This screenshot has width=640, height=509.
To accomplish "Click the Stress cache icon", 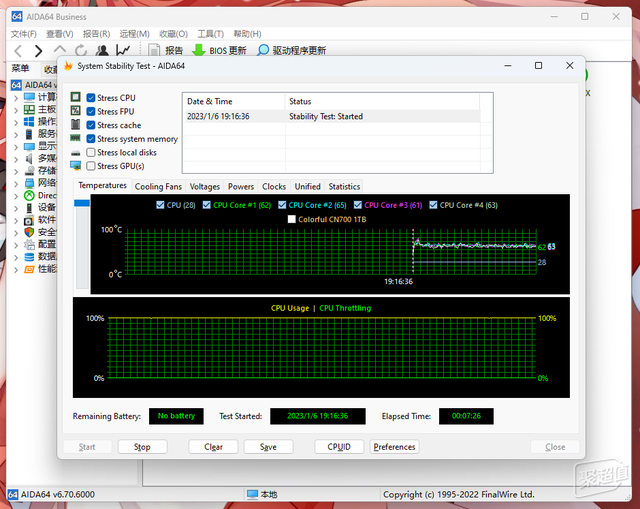I will (x=76, y=124).
